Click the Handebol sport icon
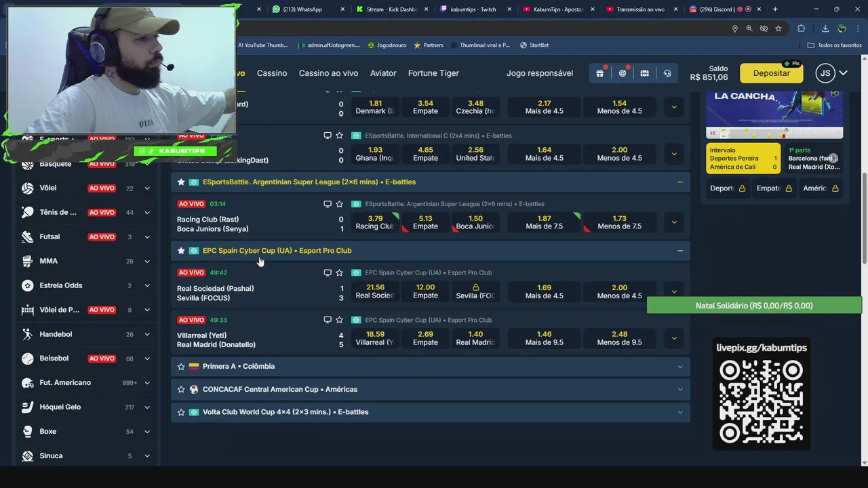This screenshot has width=868, height=488. pyautogui.click(x=27, y=334)
